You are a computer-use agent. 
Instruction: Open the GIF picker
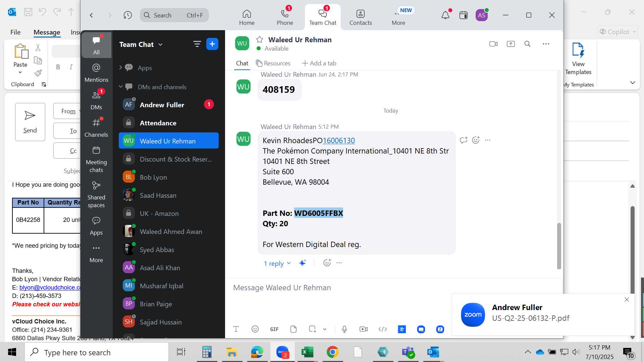[274, 329]
